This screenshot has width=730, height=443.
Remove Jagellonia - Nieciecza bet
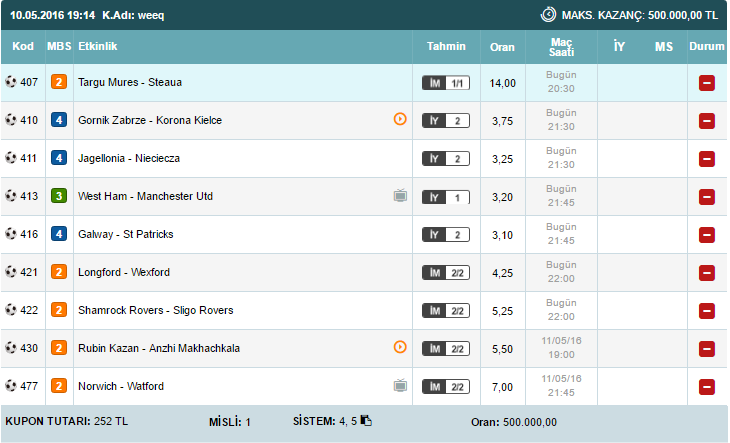[x=706, y=159]
